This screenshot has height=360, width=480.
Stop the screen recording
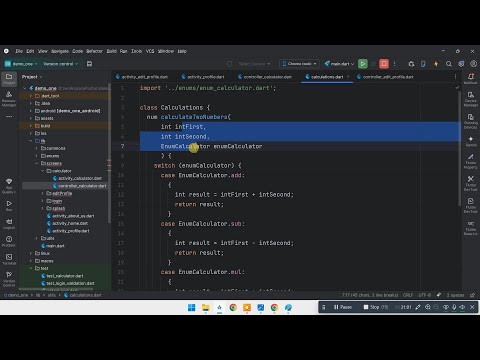tap(375, 307)
